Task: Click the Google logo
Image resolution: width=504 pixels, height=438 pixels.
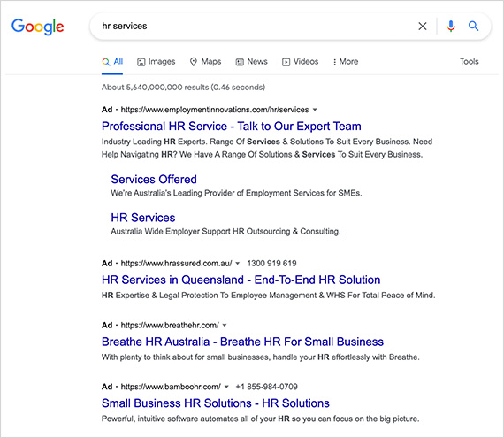Action: click(x=38, y=27)
